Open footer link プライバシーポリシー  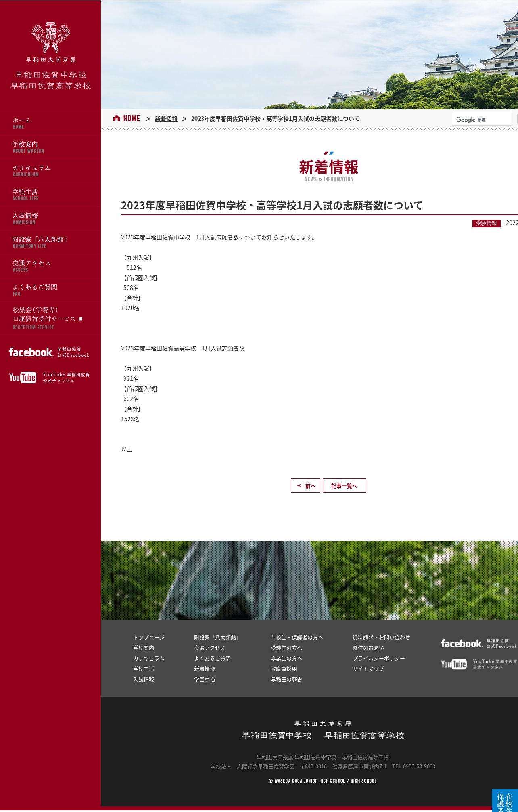tap(379, 658)
